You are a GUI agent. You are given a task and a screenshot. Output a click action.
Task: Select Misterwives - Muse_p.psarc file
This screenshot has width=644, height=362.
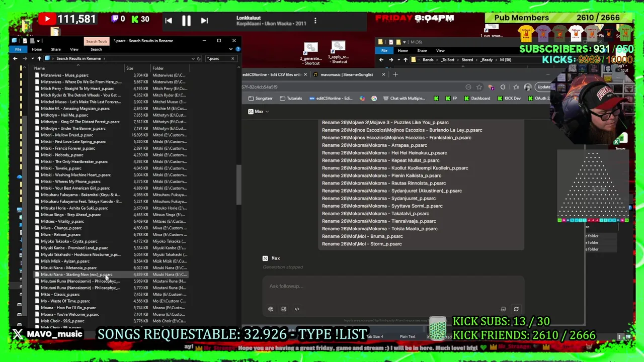click(64, 75)
